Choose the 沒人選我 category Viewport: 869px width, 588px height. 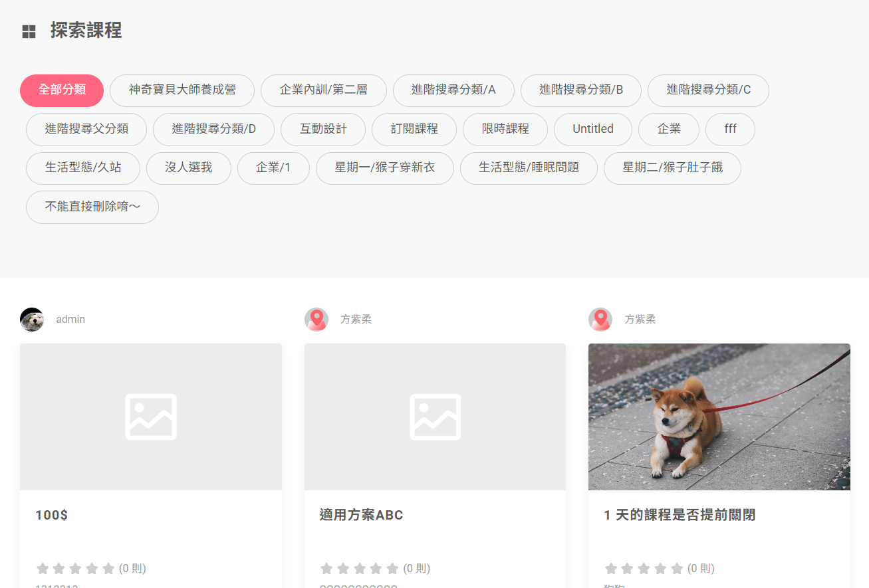pos(189,168)
